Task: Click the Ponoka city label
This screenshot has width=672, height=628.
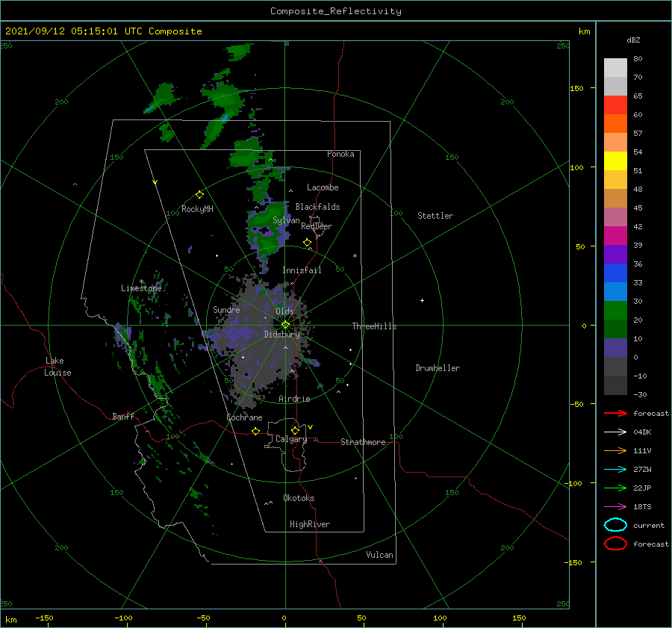Action: point(340,154)
